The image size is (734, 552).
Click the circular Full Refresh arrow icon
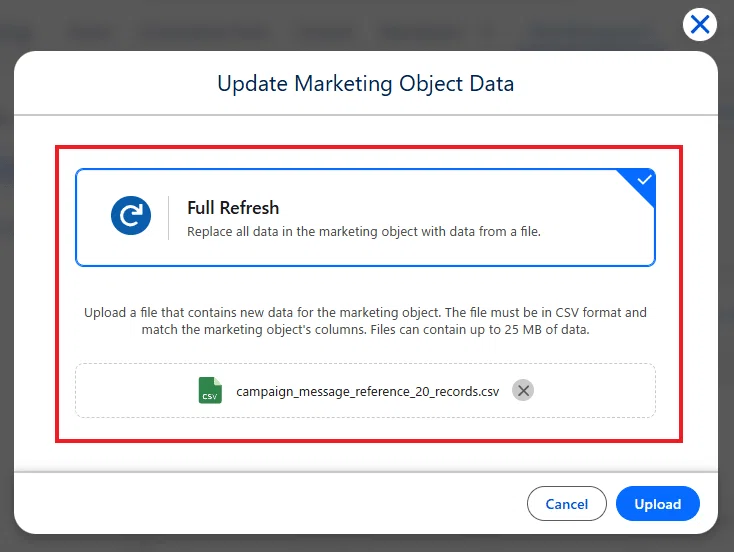tap(131, 215)
